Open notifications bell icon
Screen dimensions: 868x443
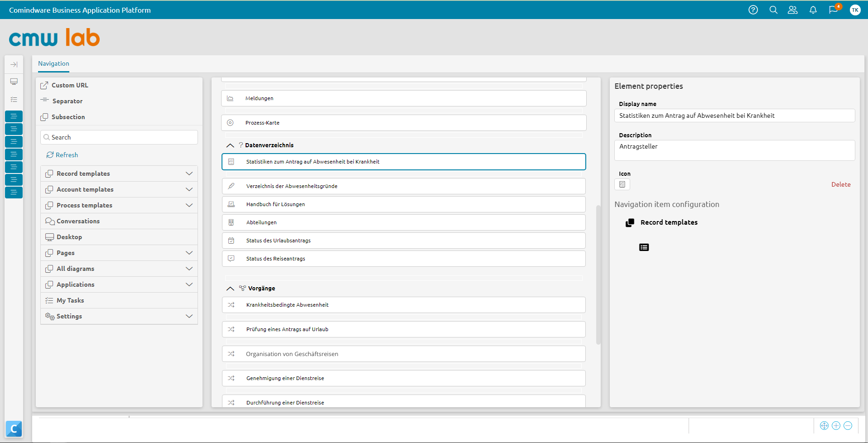point(813,10)
